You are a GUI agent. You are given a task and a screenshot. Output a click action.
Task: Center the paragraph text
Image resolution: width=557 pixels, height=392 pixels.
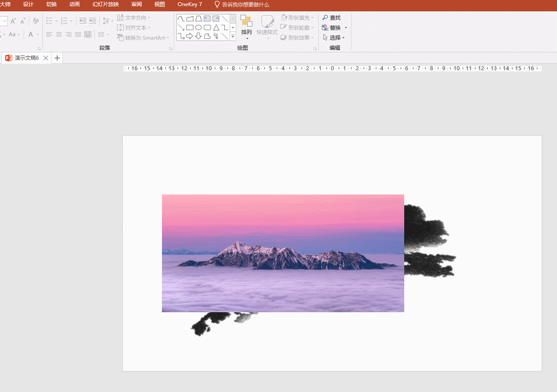(59, 34)
